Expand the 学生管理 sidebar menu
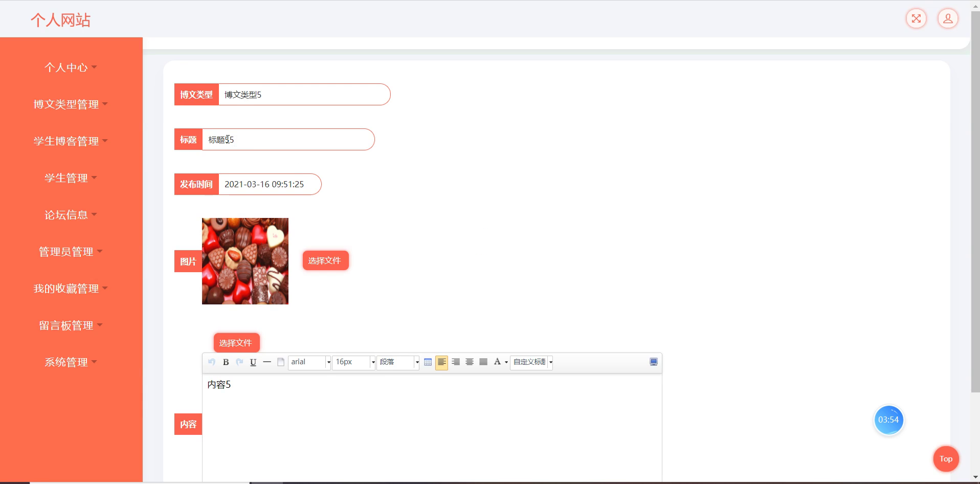 (x=71, y=178)
